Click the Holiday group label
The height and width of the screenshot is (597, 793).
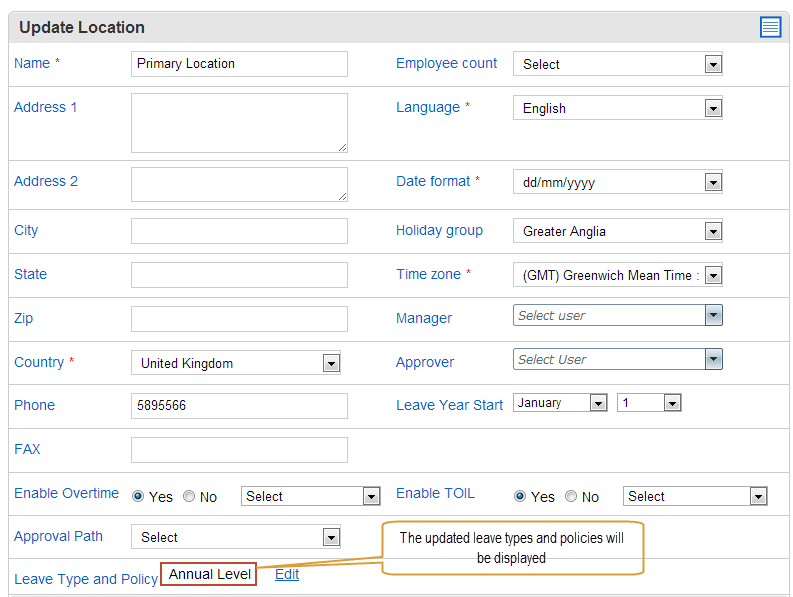pyautogui.click(x=439, y=231)
